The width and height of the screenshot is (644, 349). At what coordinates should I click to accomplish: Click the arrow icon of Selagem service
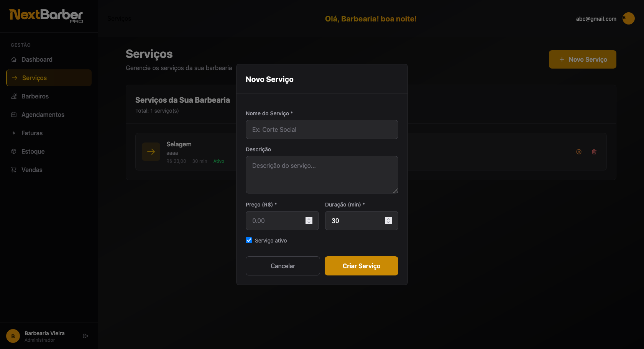tap(151, 152)
